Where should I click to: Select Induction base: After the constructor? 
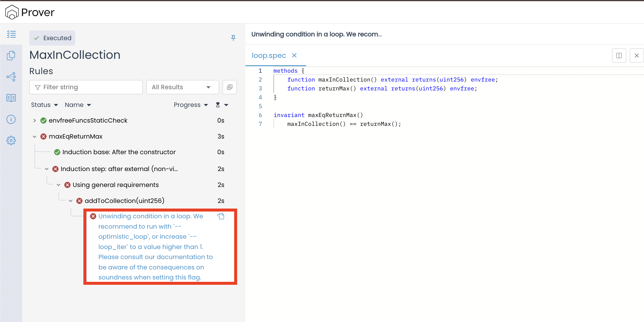coord(119,152)
